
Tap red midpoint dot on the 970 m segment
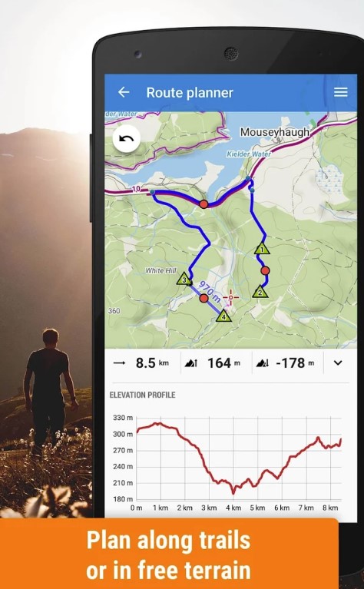pyautogui.click(x=204, y=299)
